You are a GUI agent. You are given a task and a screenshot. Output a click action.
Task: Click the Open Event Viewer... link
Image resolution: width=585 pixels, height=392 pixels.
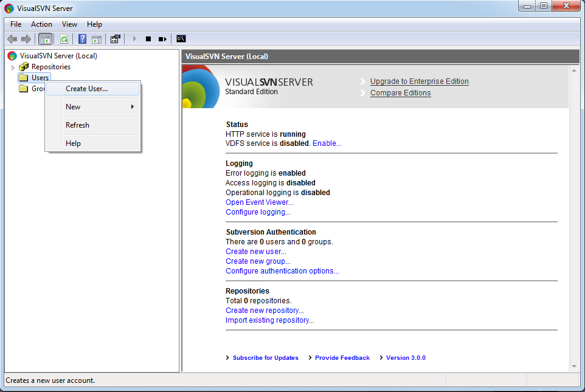pyautogui.click(x=259, y=202)
